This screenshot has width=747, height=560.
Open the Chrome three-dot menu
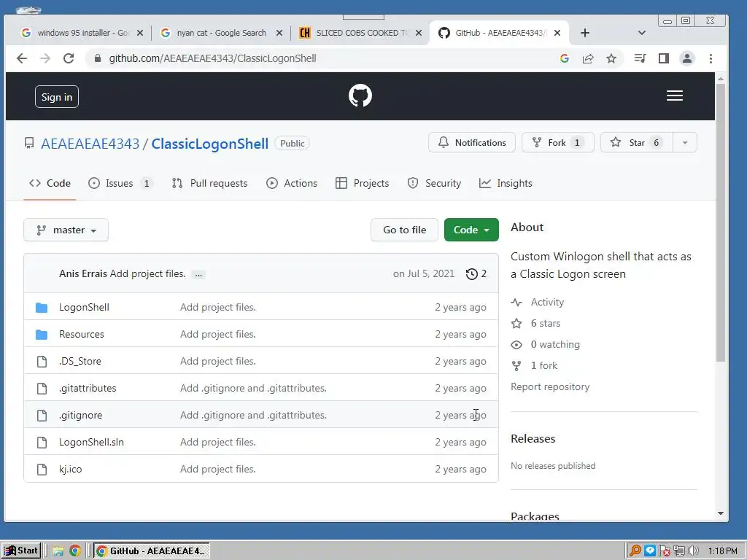point(711,58)
